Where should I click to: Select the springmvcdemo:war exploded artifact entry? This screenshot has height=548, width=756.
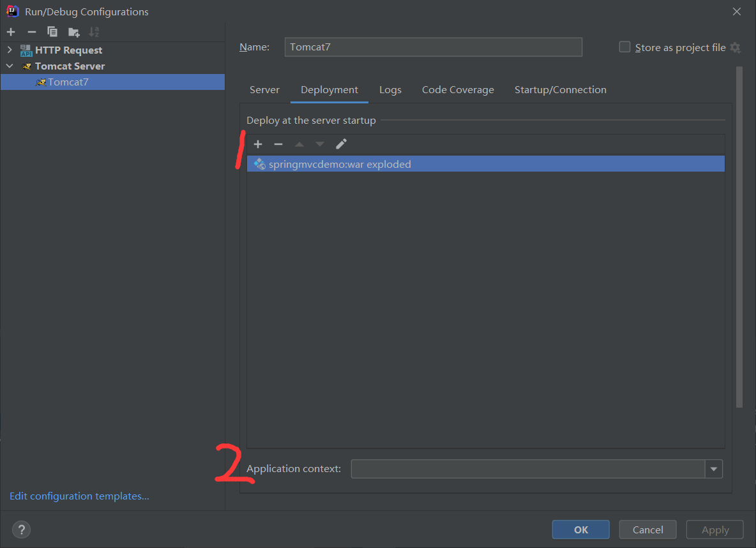(339, 164)
